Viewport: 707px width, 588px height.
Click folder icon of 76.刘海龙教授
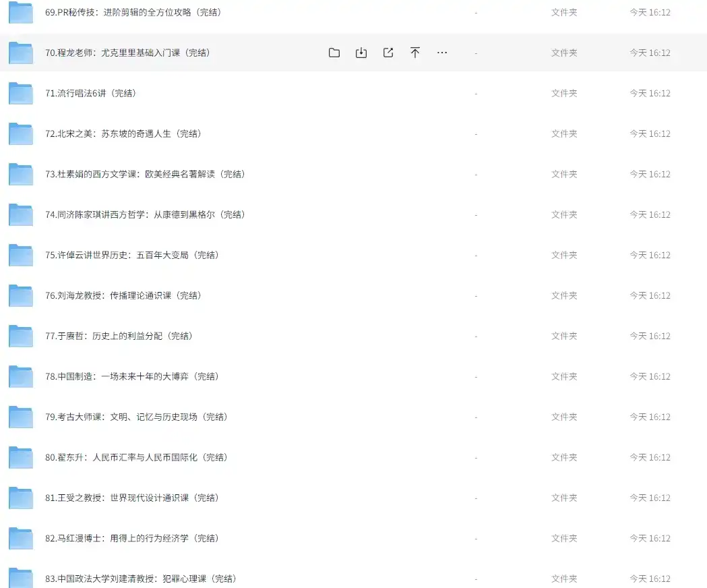pyautogui.click(x=21, y=295)
